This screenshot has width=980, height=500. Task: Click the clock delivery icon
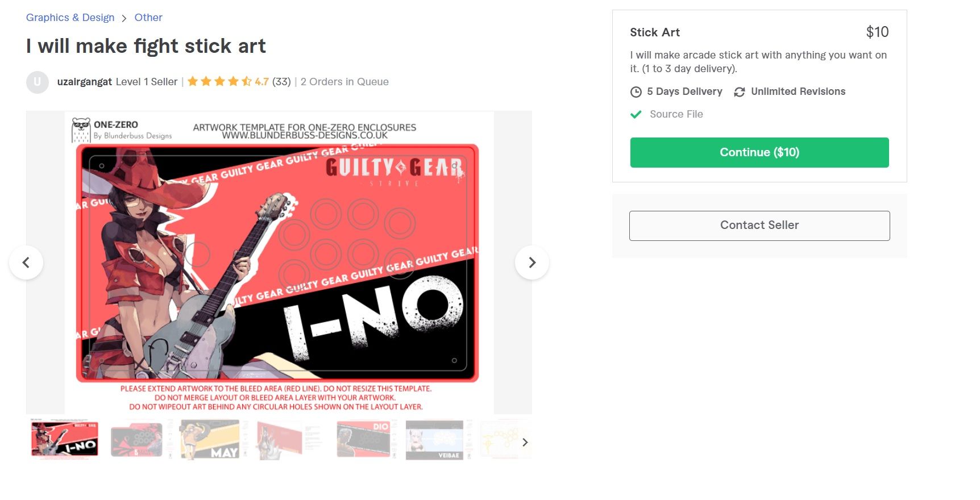click(636, 92)
